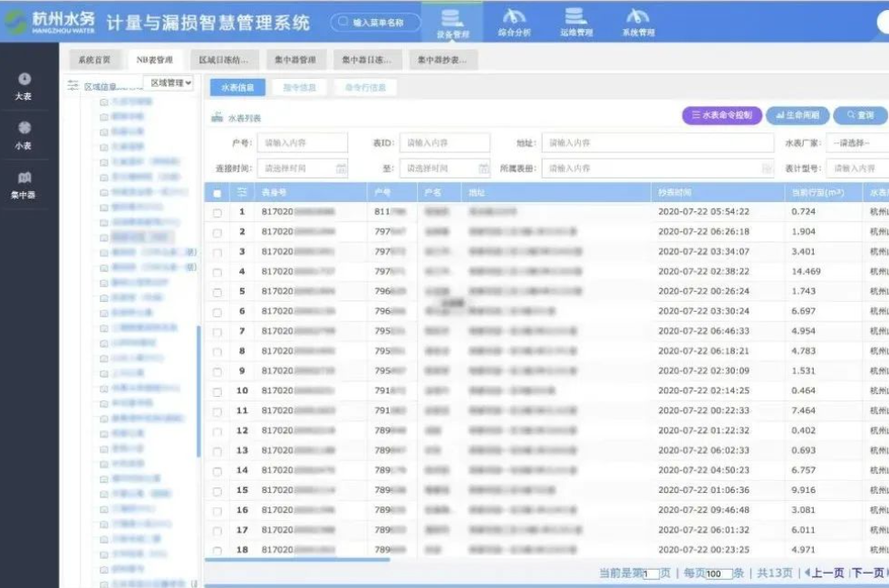Open the 区域管理 dropdown
Screen dimensions: 889x588
tap(170, 83)
